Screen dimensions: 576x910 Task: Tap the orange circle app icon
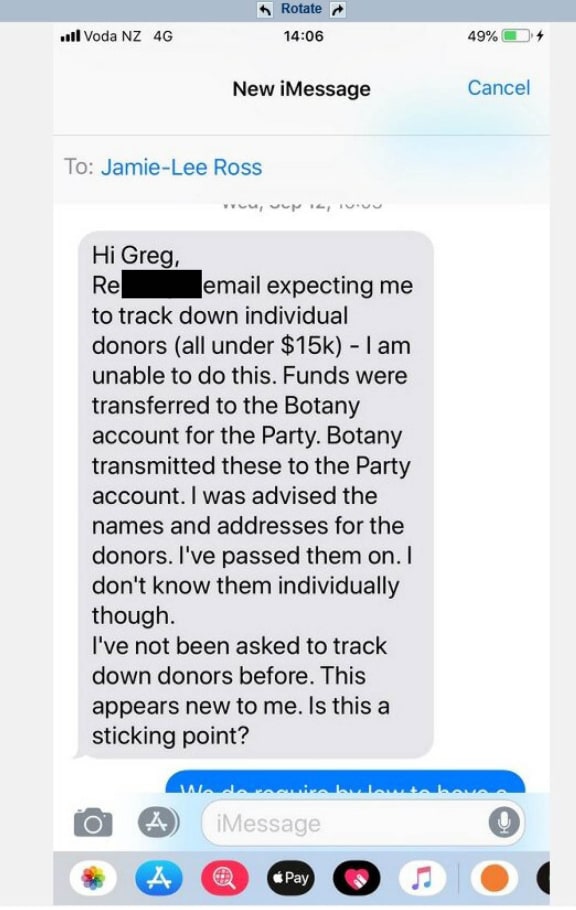tap(494, 878)
